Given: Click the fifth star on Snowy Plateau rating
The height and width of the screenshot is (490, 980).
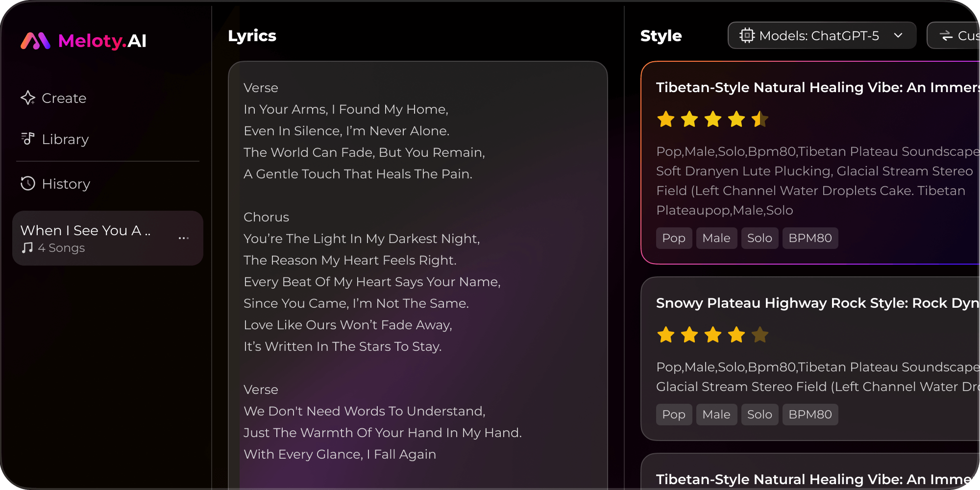Looking at the screenshot, I should tap(760, 335).
